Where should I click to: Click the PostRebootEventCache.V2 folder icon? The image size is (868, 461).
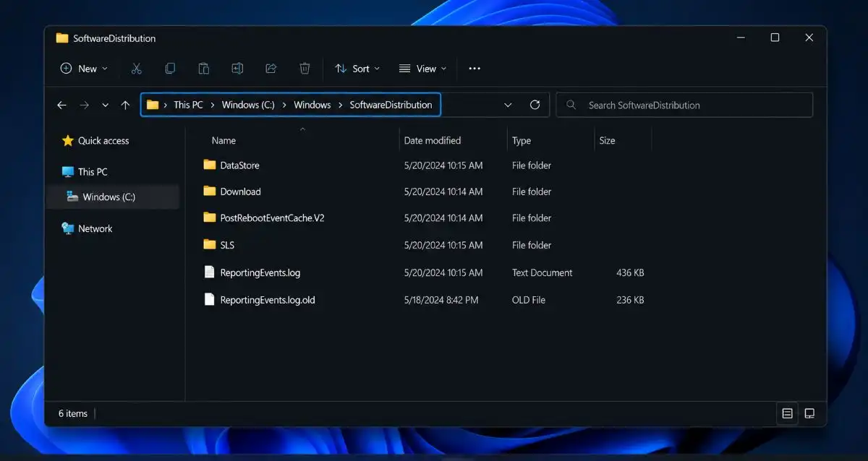pyautogui.click(x=210, y=217)
